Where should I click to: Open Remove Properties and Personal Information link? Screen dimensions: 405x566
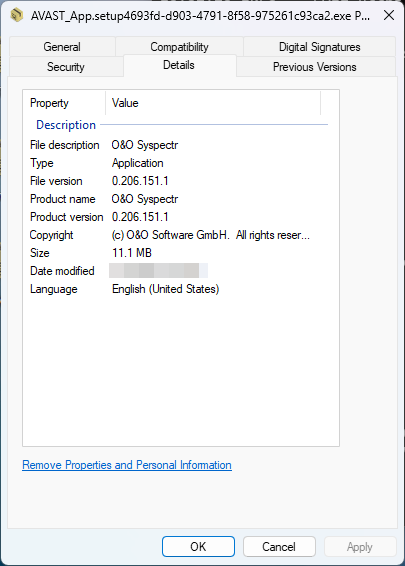point(127,465)
